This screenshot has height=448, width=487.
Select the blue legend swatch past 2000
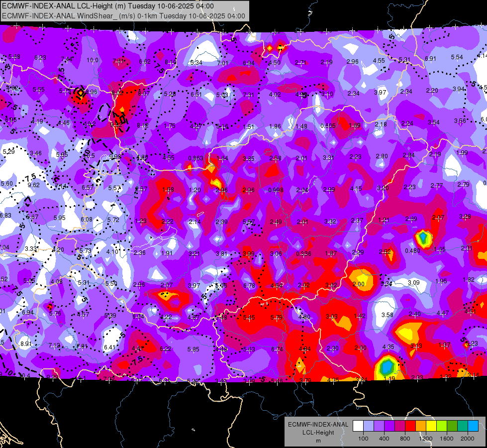click(474, 426)
